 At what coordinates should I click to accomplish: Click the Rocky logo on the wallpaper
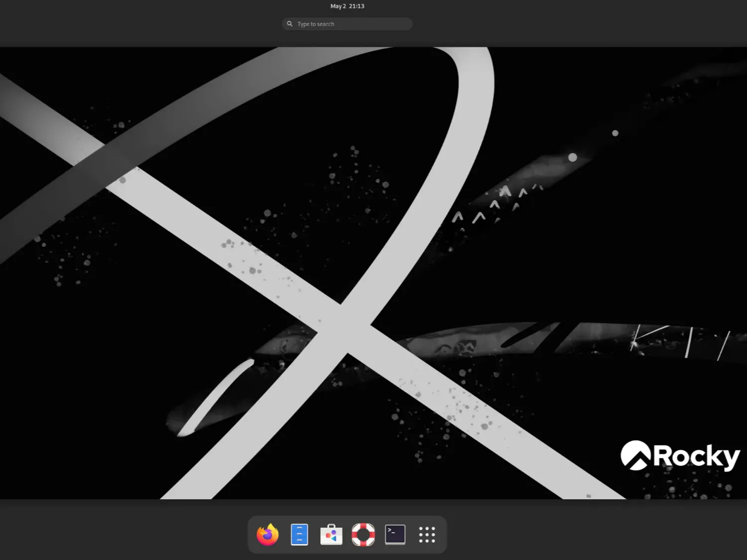(x=679, y=455)
